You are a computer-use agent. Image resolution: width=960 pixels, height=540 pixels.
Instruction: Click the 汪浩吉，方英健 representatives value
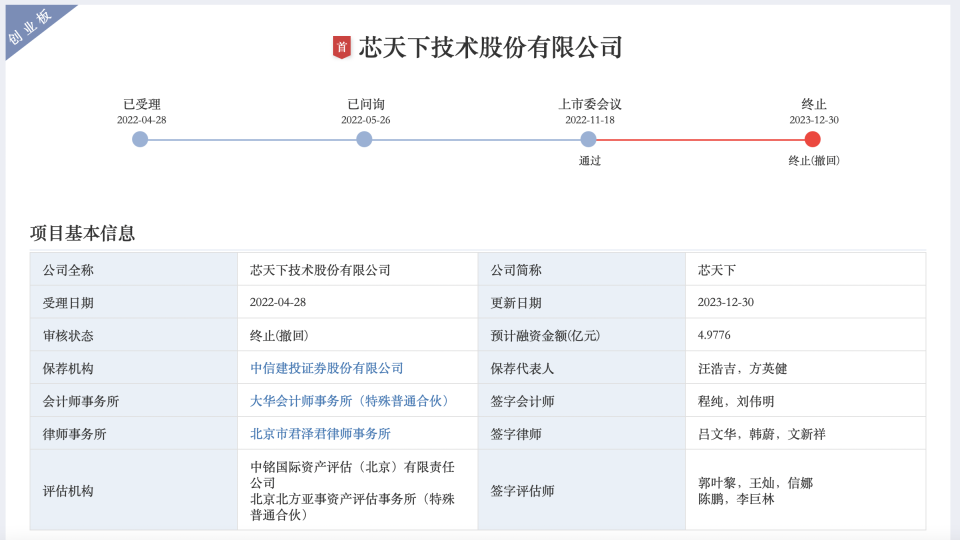743,369
